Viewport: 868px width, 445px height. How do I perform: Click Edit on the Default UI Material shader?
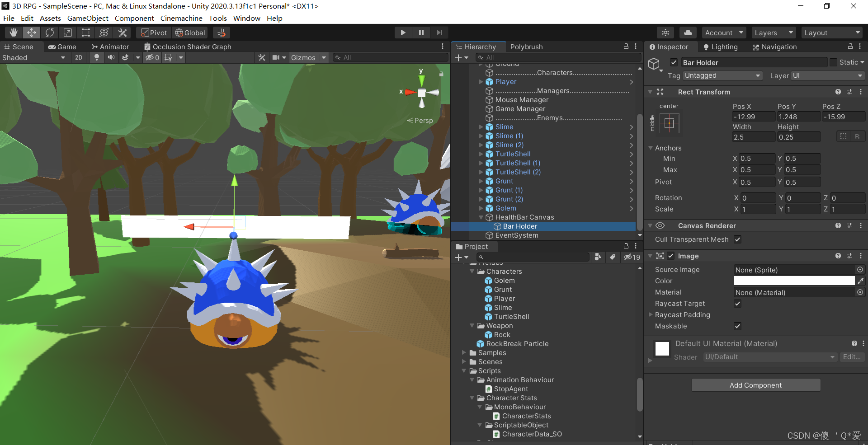pyautogui.click(x=852, y=357)
